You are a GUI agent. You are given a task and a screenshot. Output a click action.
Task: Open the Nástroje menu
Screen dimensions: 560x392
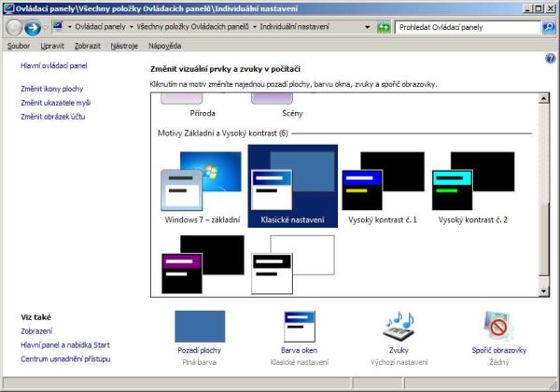[124, 46]
